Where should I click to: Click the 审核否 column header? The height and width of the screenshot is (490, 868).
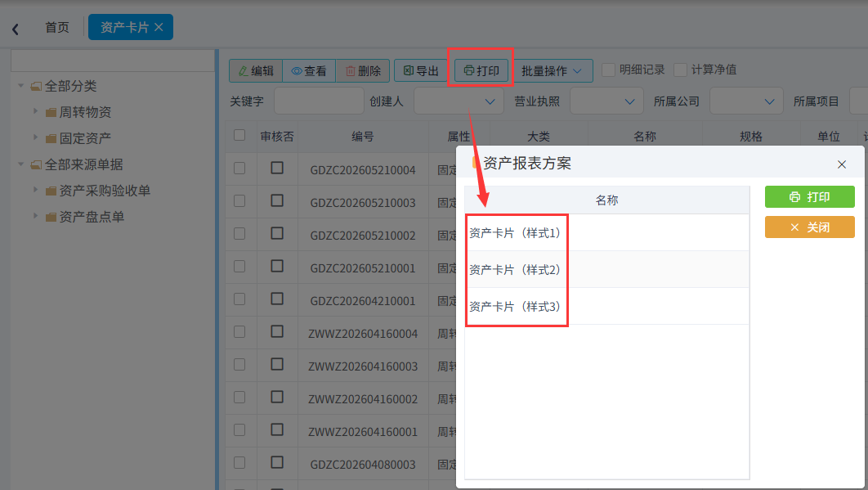277,137
